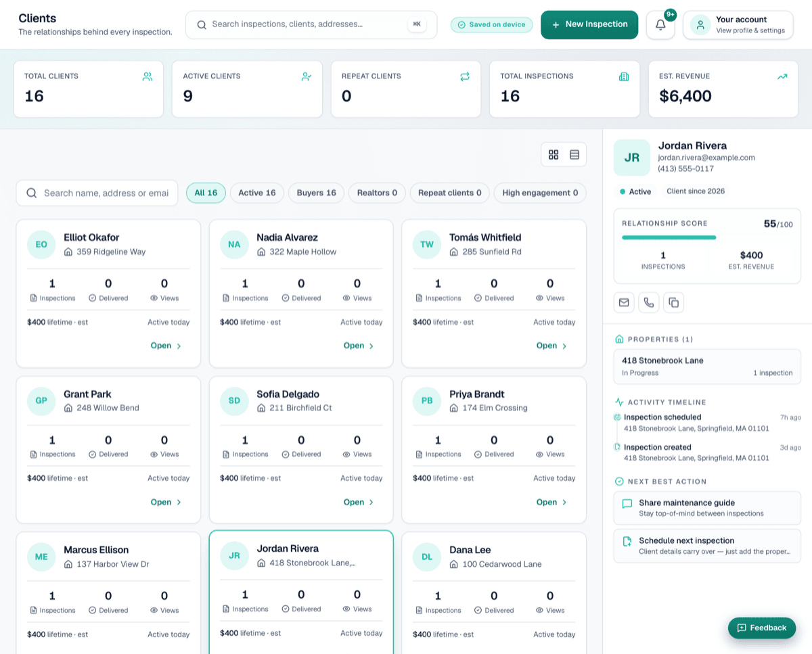Open notifications bell icon
The image size is (812, 654).
pyautogui.click(x=660, y=25)
